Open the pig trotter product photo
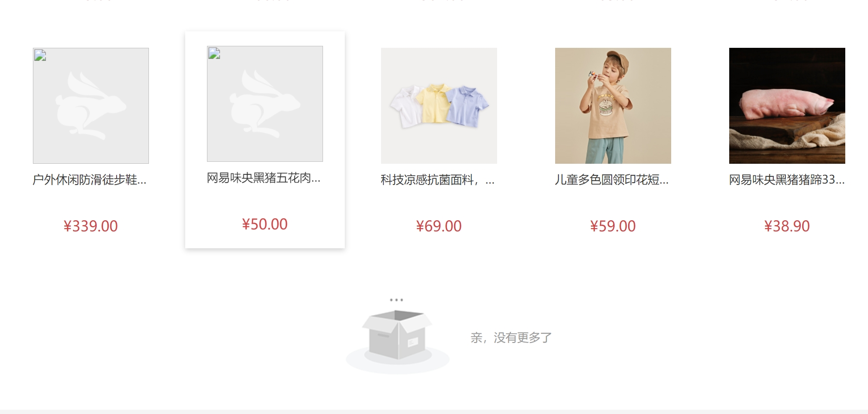The width and height of the screenshot is (868, 414). tap(787, 106)
